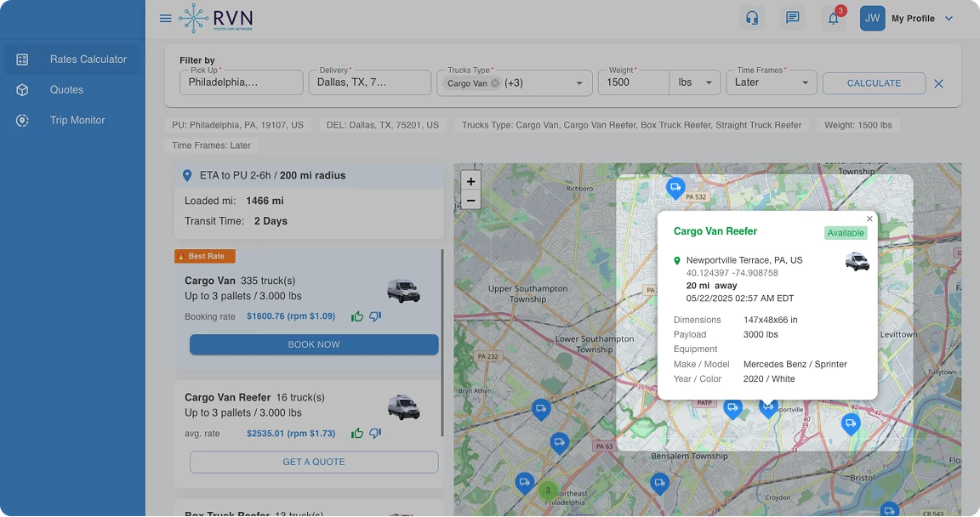Dislike the Cargo Van booking rate
980x517 pixels.
[x=375, y=316]
